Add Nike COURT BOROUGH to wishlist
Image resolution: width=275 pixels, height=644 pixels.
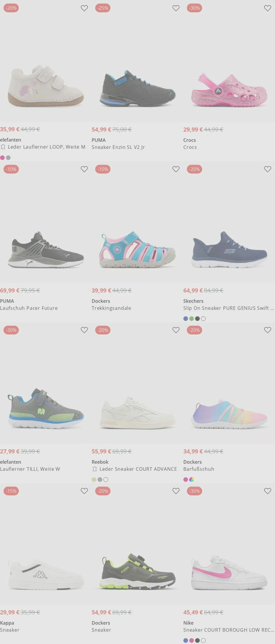[268, 491]
